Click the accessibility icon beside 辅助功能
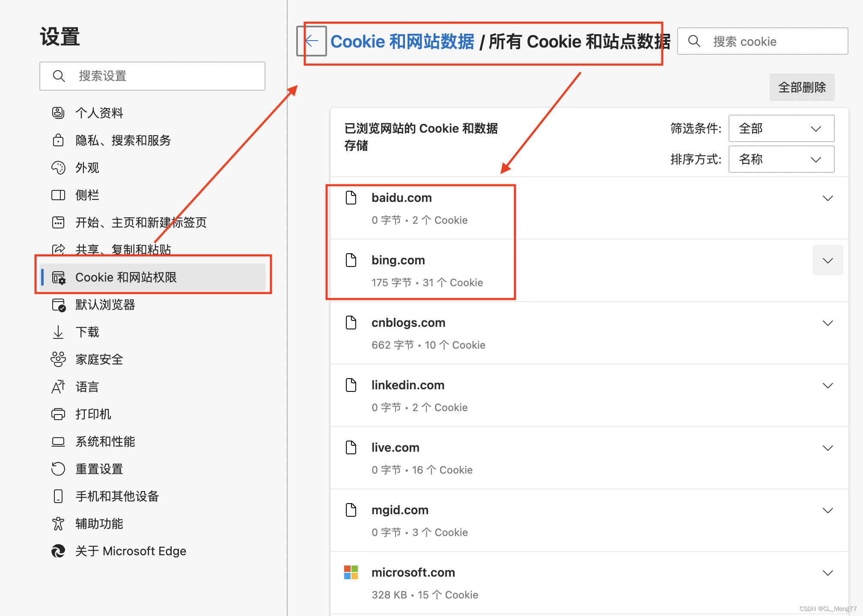 [58, 524]
